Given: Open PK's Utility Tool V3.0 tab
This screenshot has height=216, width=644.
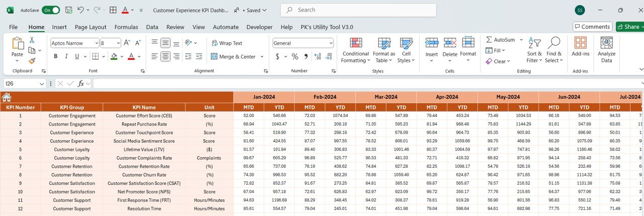Looking at the screenshot, I should (x=327, y=27).
